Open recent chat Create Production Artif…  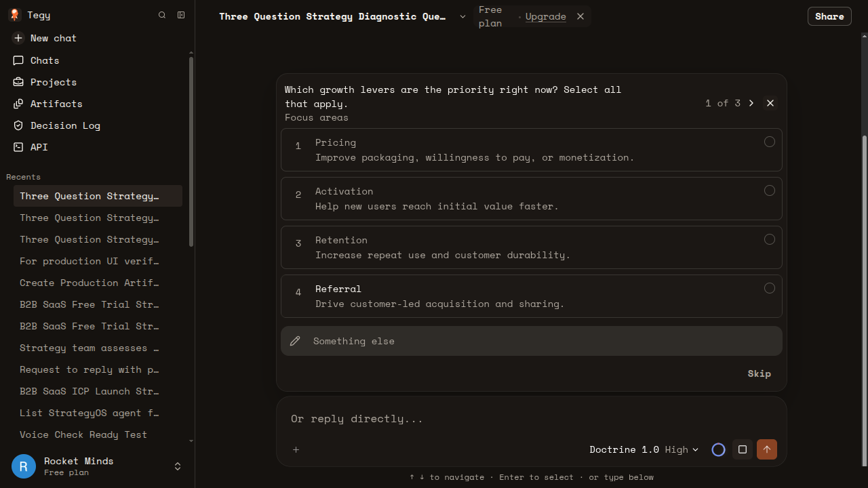[98, 283]
